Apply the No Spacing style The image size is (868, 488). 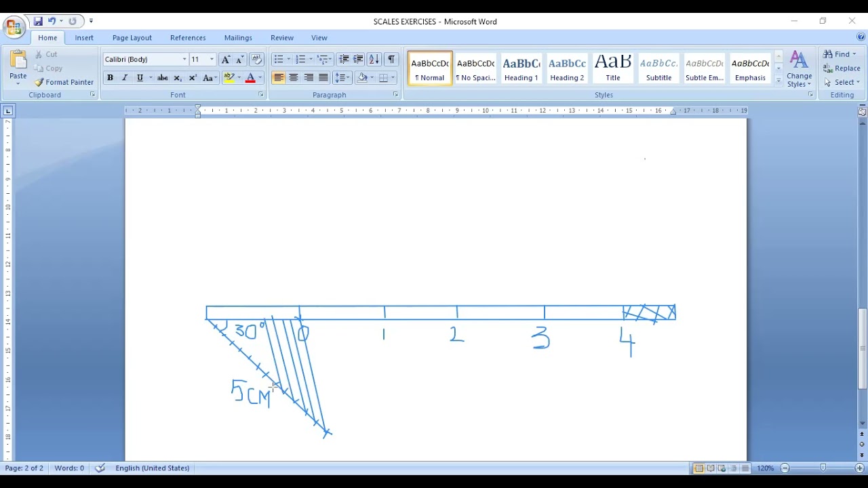click(475, 68)
